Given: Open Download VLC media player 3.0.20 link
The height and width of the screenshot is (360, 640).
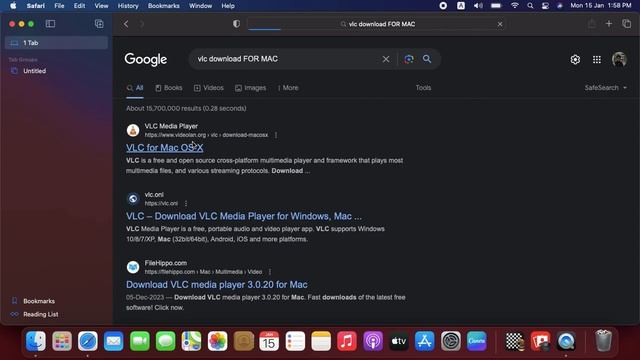Looking at the screenshot, I should click(217, 284).
